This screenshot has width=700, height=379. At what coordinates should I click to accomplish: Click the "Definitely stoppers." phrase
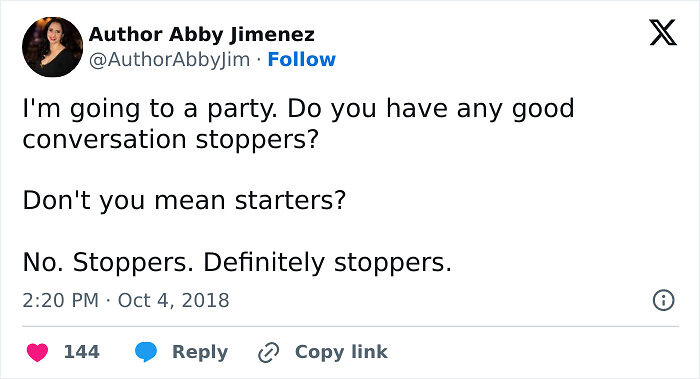point(328,262)
